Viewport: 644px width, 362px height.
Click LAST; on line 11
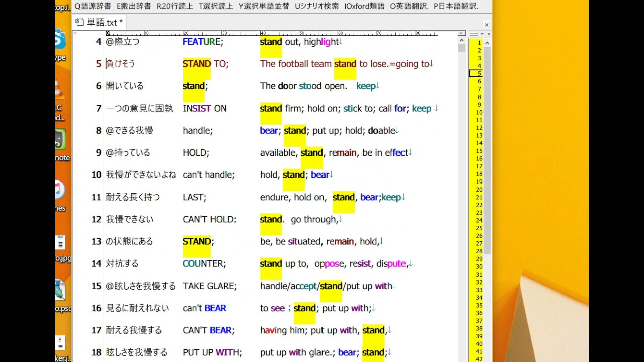click(x=194, y=197)
